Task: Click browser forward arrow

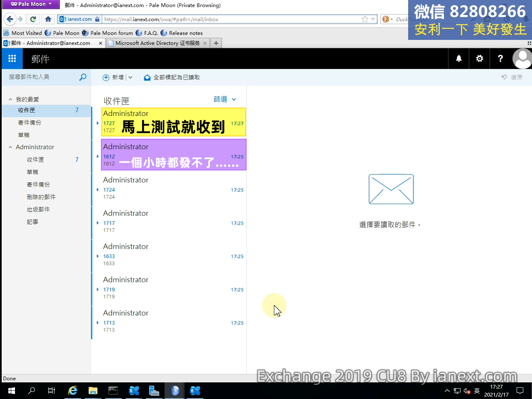Action: 20,19
